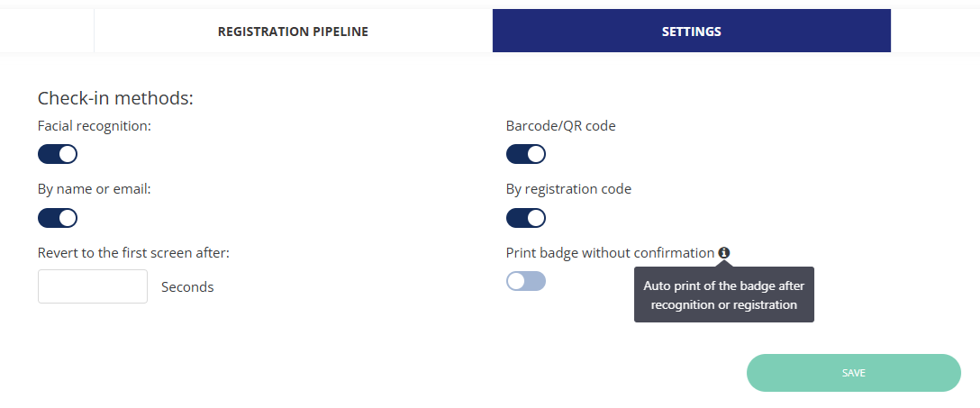This screenshot has height=408, width=980.
Task: Click the blank area left of Registration Pipeline
Action: pyautogui.click(x=47, y=32)
